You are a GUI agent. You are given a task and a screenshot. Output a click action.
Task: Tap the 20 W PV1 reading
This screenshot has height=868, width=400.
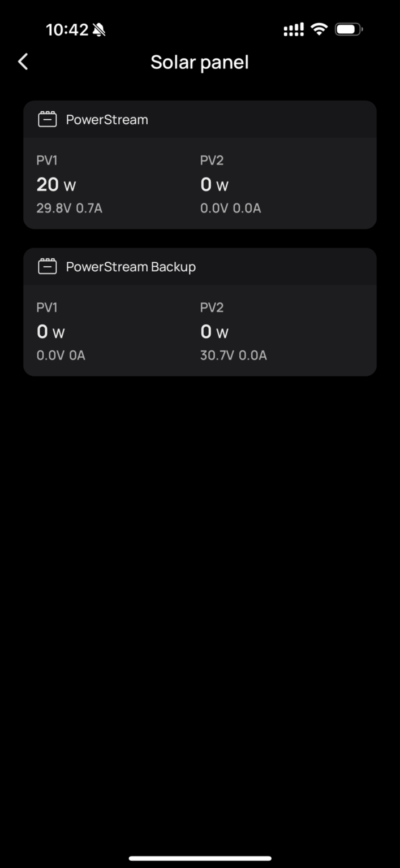click(x=56, y=185)
